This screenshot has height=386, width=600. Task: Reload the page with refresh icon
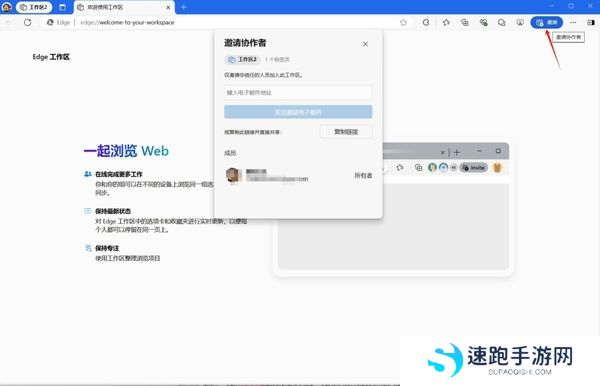click(x=28, y=23)
